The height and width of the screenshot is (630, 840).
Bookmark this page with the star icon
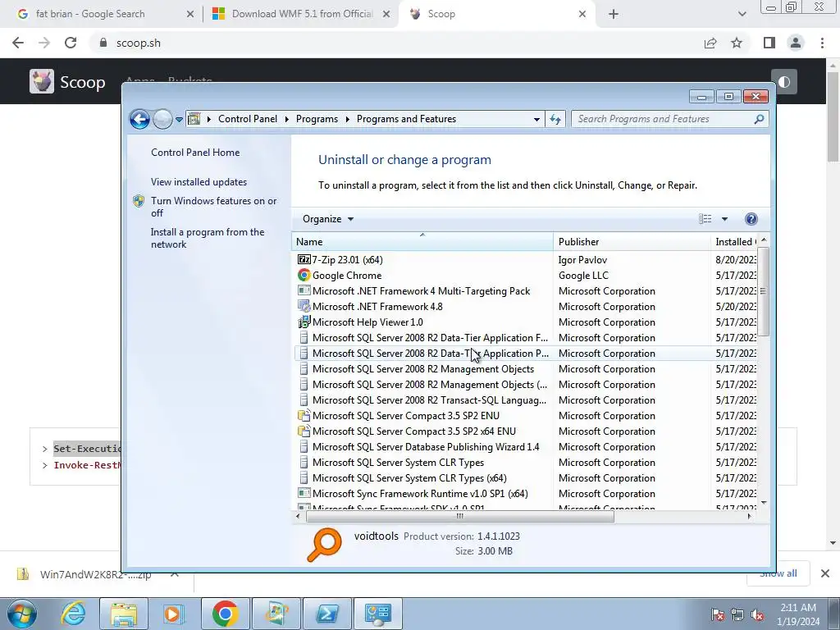(737, 43)
